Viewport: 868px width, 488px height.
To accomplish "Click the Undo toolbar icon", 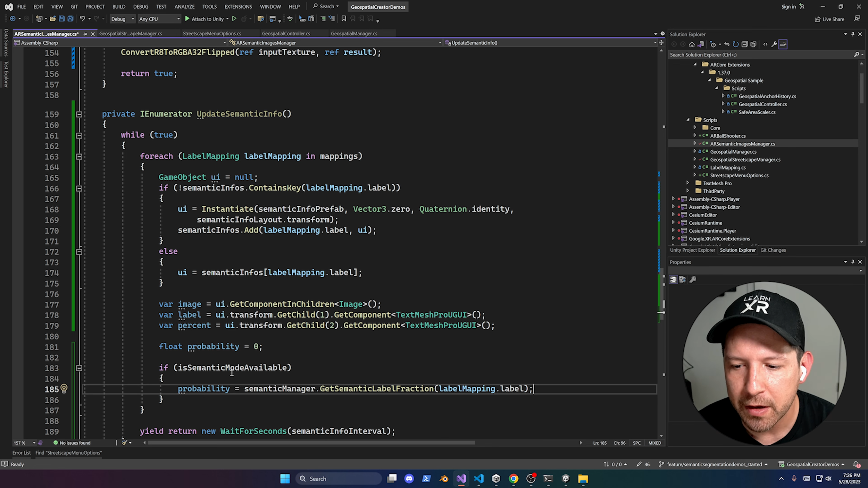I will click(82, 19).
